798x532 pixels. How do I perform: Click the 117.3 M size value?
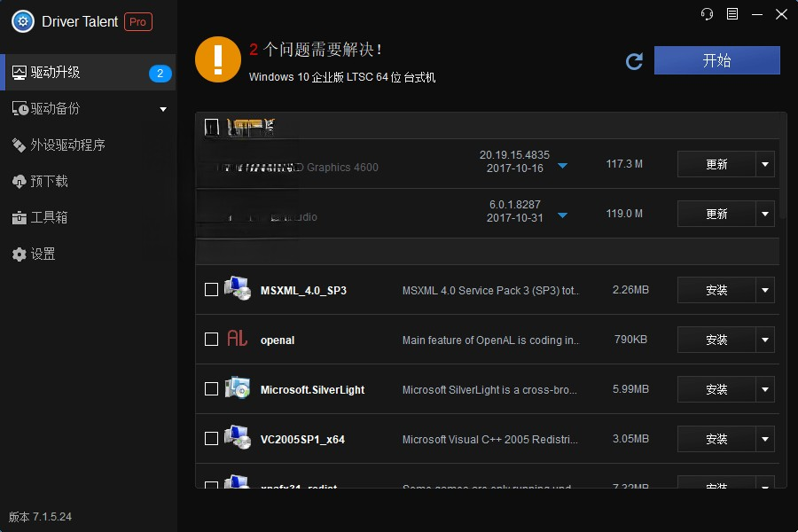tap(624, 164)
